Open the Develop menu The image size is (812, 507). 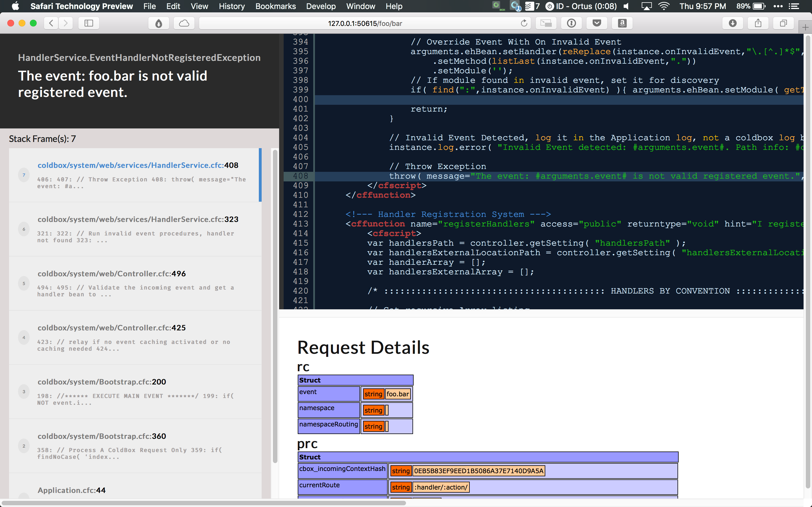tap(321, 6)
